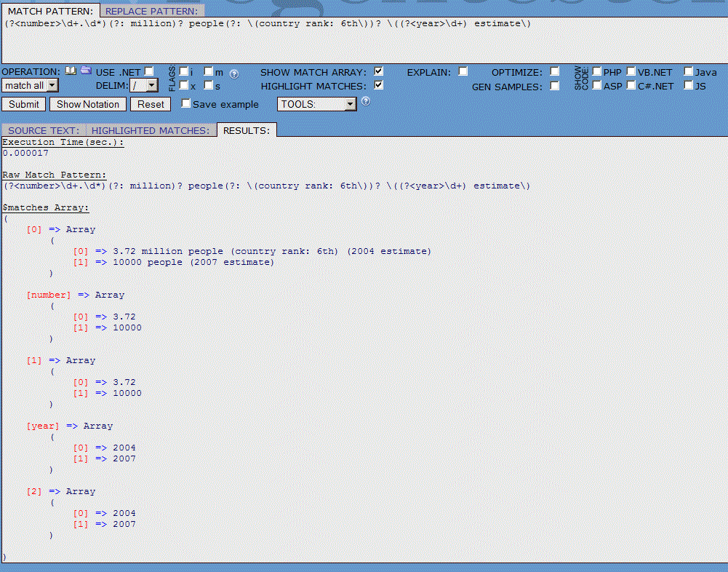Open the TOOLS dropdown

[x=316, y=103]
